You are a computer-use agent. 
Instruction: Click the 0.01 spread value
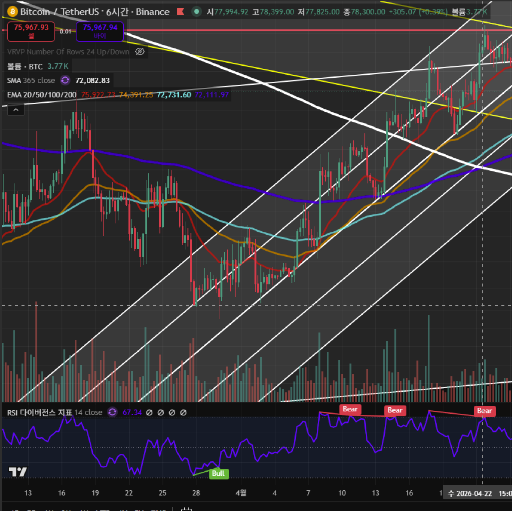tap(65, 31)
